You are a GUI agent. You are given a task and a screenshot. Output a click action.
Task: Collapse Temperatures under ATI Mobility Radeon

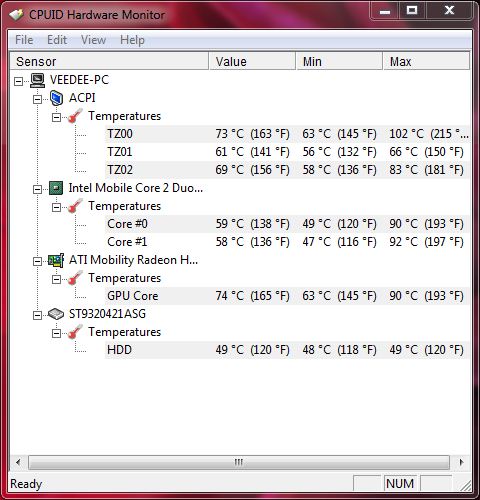[56, 279]
